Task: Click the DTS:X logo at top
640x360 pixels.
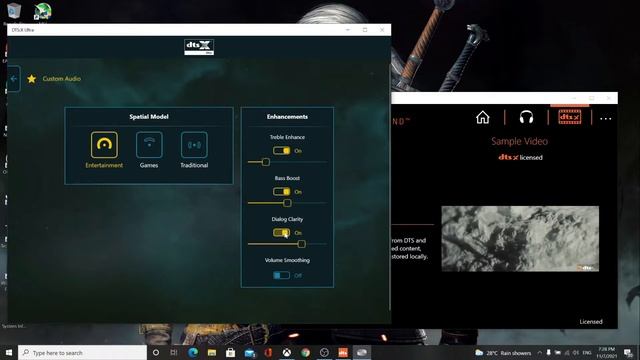Action: click(x=199, y=47)
